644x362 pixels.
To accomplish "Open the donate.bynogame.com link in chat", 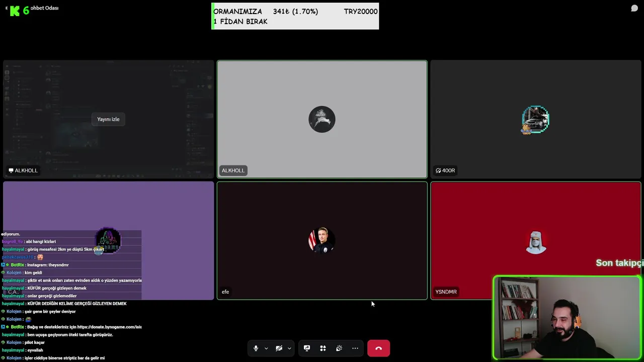I will (109, 327).
